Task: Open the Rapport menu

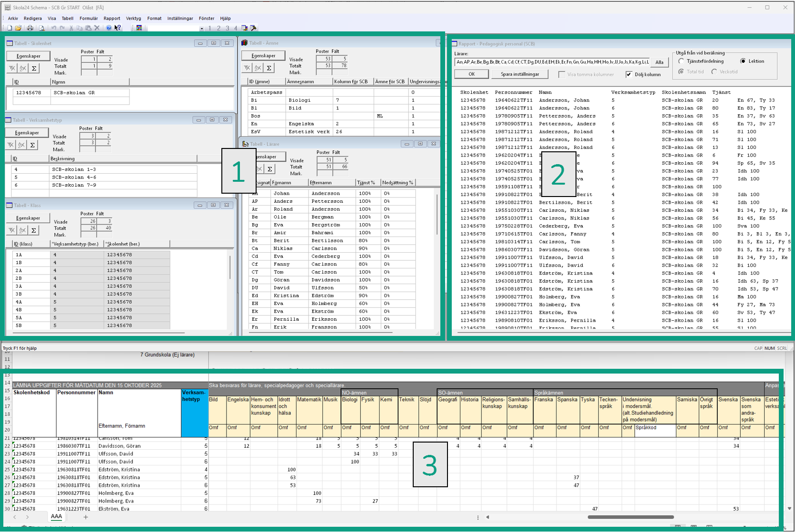Action: pos(112,19)
